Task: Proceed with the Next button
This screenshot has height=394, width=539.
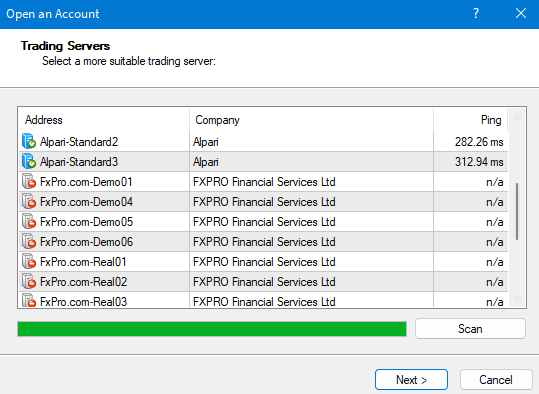Action: 411,380
